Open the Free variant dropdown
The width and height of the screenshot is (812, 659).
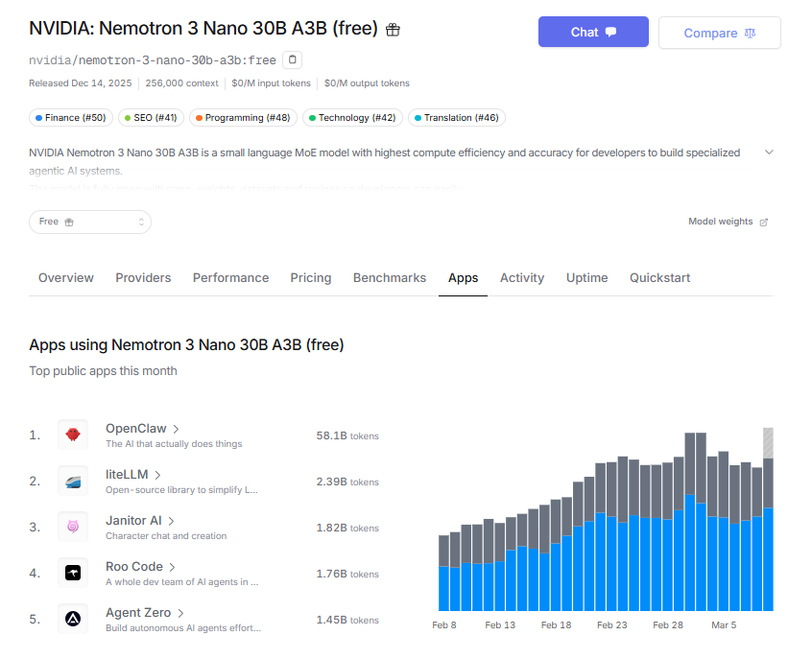point(90,222)
